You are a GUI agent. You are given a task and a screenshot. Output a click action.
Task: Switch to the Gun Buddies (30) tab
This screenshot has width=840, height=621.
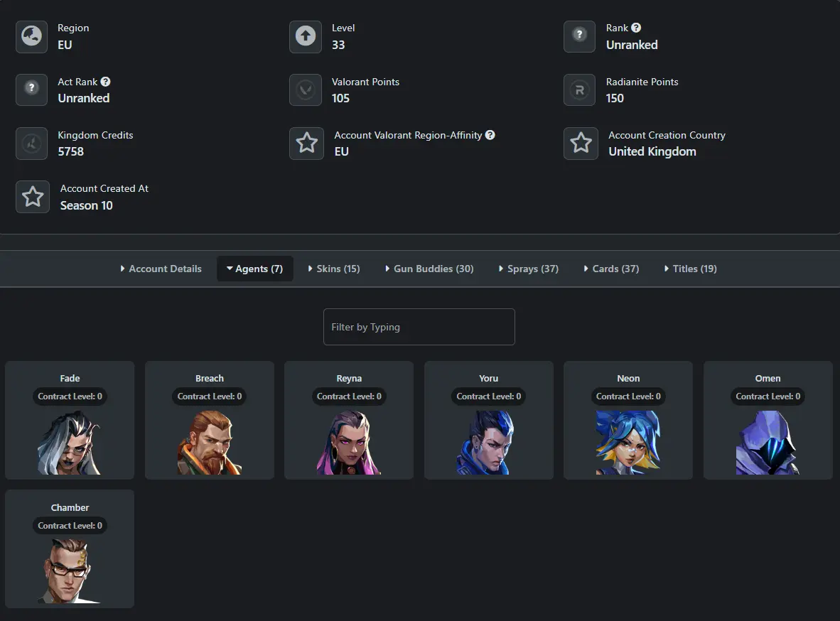coord(429,269)
